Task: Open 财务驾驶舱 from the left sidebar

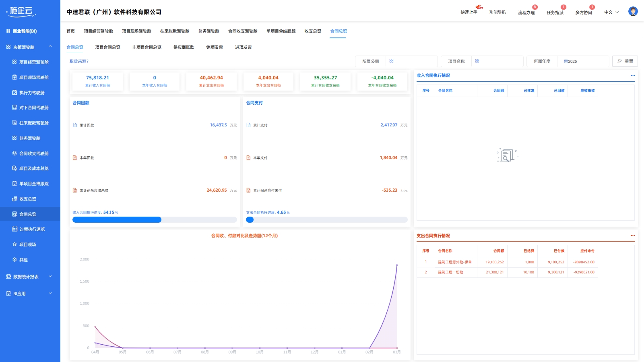Action: (x=30, y=138)
